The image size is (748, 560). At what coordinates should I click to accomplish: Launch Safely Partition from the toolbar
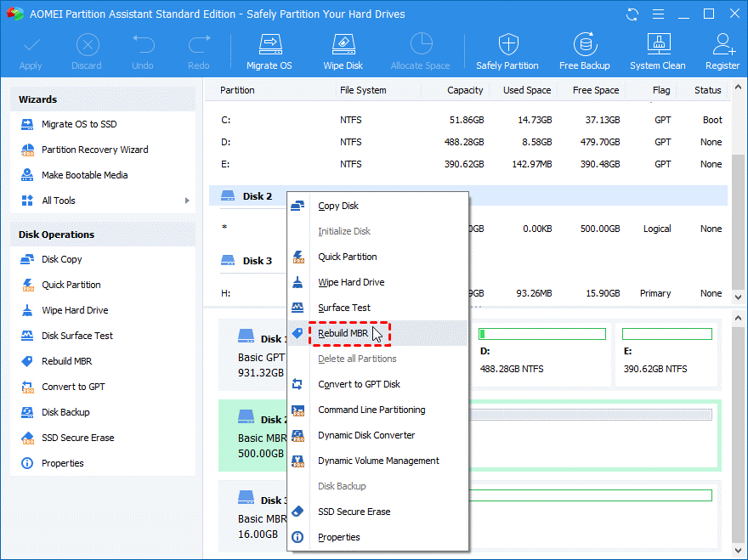[507, 51]
